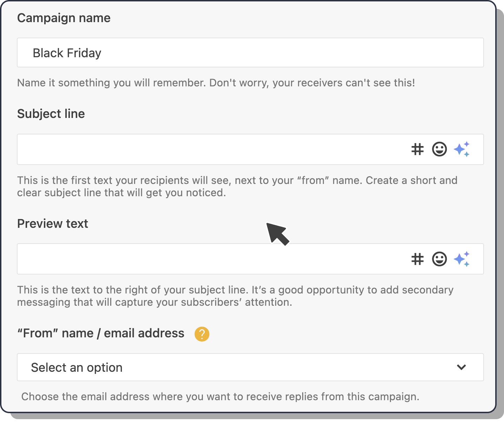
Task: Click the smiley icon next to the subject line
Action: 439,149
